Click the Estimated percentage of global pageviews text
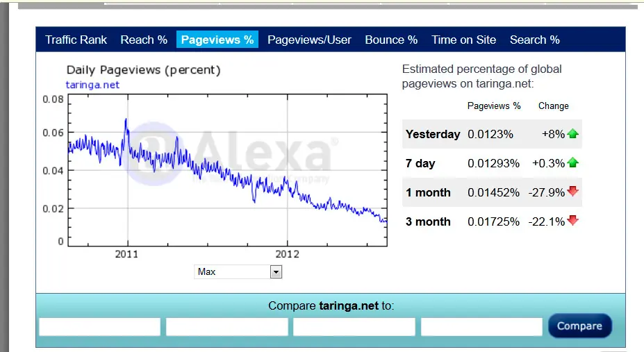Viewport: 644px width, 352px height. [481, 76]
